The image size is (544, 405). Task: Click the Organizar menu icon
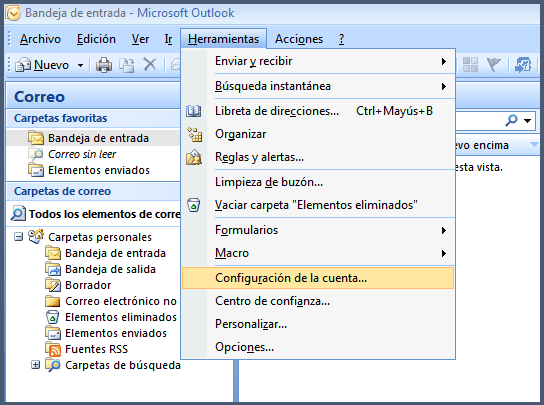[x=194, y=134]
